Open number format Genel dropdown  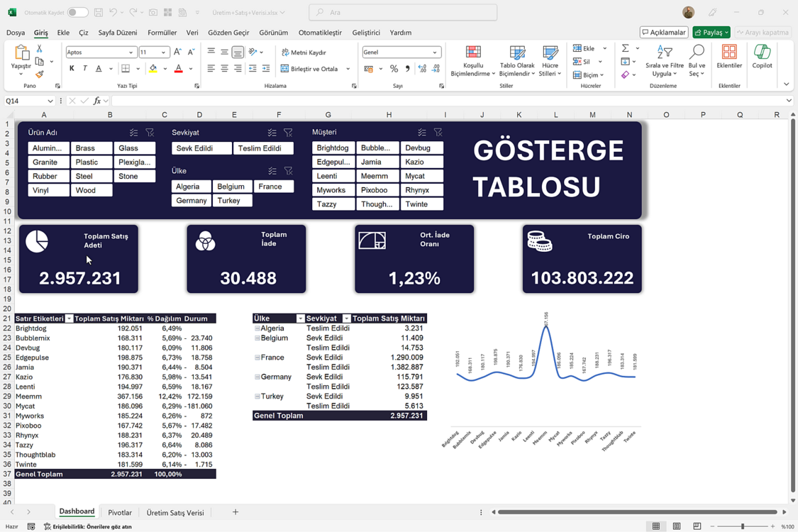[x=435, y=52]
